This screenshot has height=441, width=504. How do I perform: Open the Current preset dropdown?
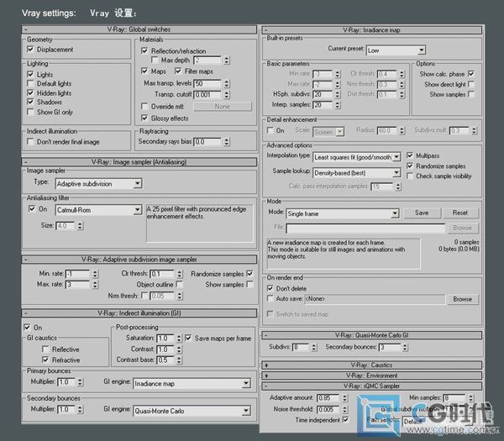tap(422, 50)
